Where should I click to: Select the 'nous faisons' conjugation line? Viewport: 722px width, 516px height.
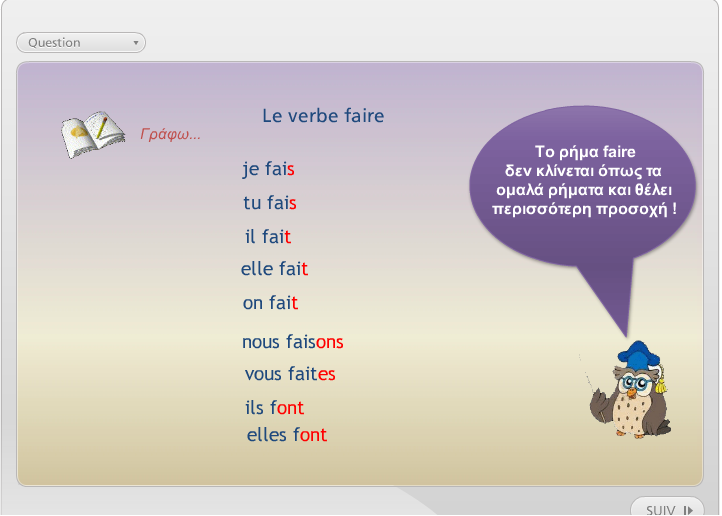click(292, 343)
